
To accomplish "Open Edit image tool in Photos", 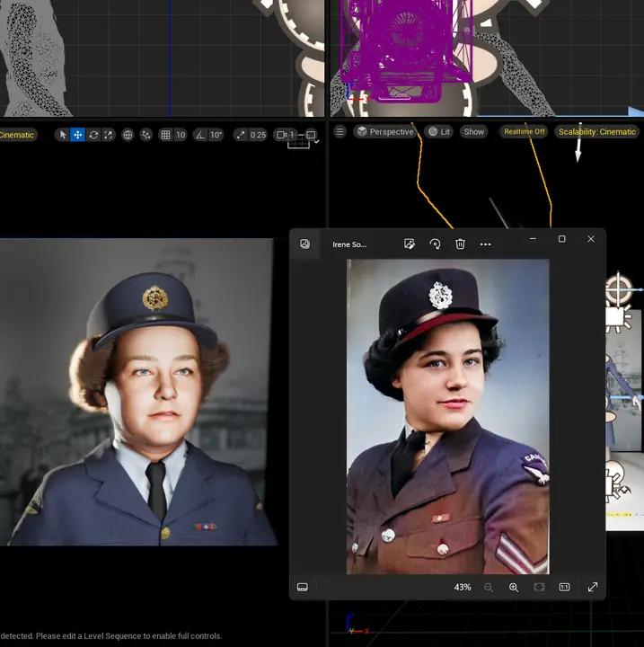I will pyautogui.click(x=410, y=244).
